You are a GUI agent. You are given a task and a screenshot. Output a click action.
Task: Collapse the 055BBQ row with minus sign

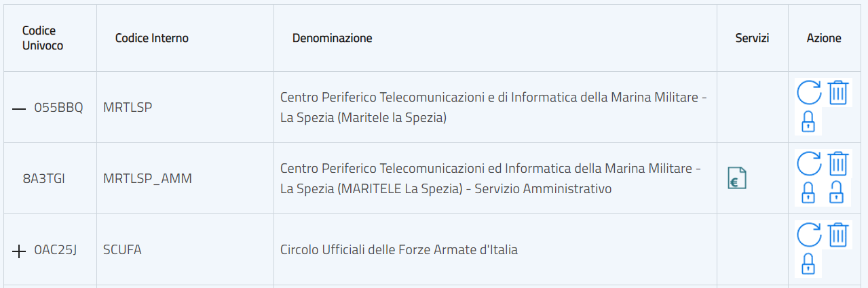tap(19, 108)
